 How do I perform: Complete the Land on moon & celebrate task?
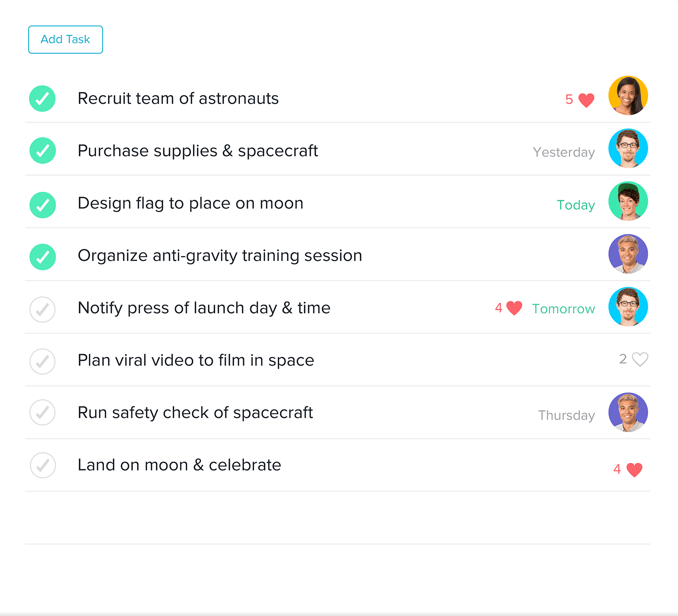43,465
